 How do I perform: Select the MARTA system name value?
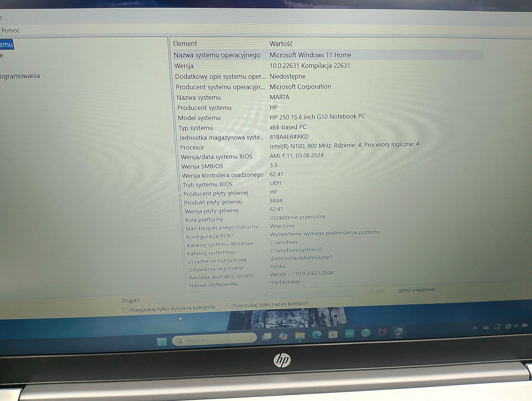tap(279, 97)
